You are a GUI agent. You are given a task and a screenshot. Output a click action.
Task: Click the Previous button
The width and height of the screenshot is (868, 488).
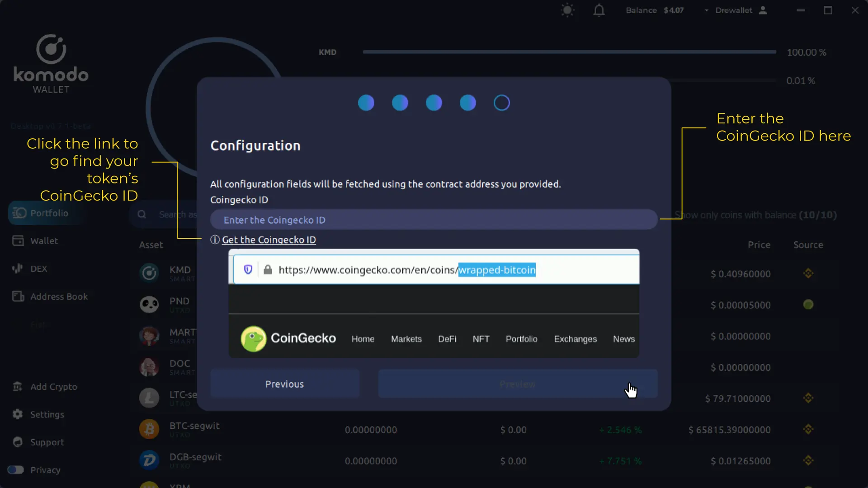284,385
